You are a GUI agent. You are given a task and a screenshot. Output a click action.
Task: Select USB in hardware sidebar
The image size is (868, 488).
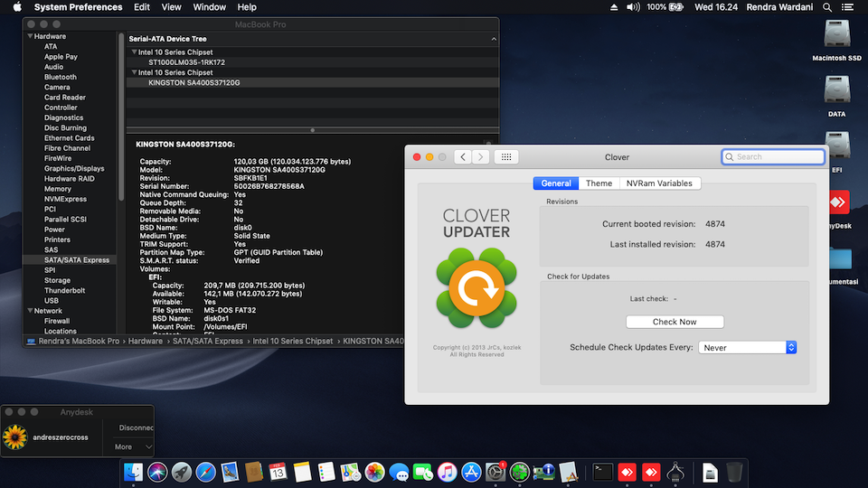(x=51, y=300)
